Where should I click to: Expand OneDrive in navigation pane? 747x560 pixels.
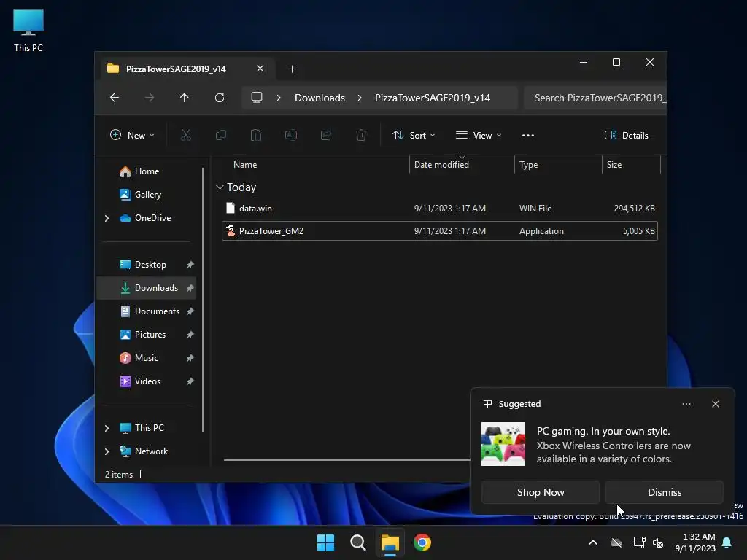107,218
